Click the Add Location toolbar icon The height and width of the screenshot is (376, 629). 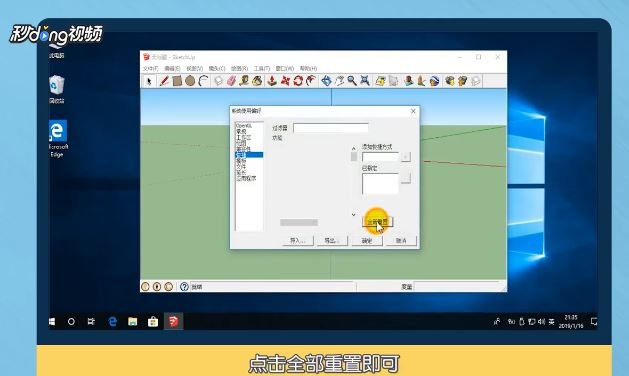click(380, 81)
